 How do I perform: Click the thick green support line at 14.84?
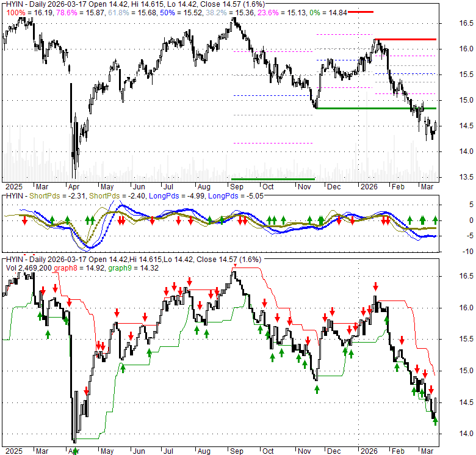tap(378, 108)
